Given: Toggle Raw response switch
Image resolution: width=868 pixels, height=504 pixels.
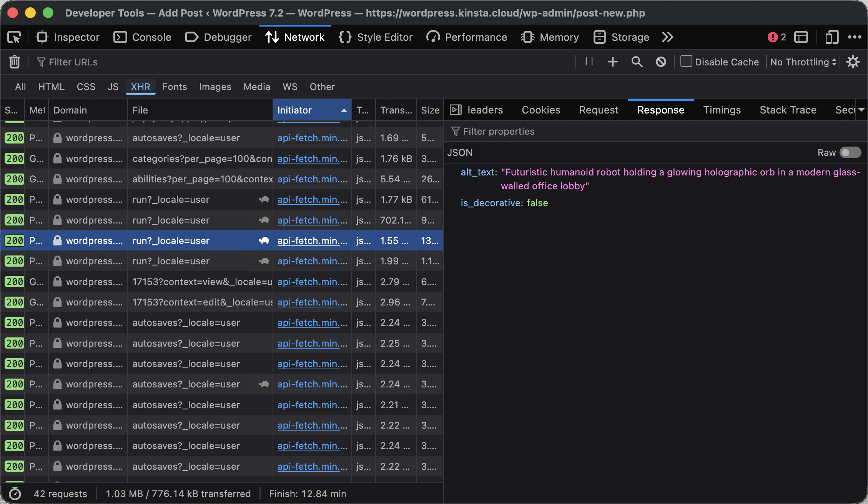Looking at the screenshot, I should coord(850,153).
